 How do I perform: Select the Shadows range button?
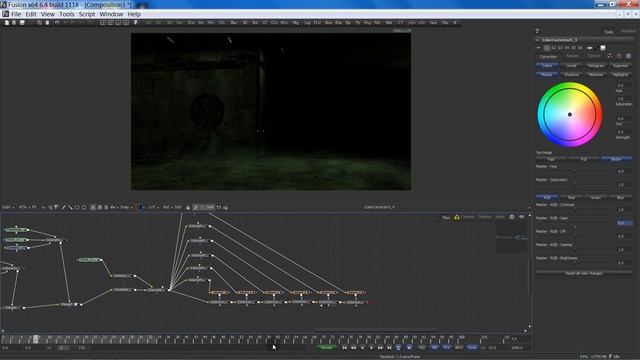click(571, 75)
